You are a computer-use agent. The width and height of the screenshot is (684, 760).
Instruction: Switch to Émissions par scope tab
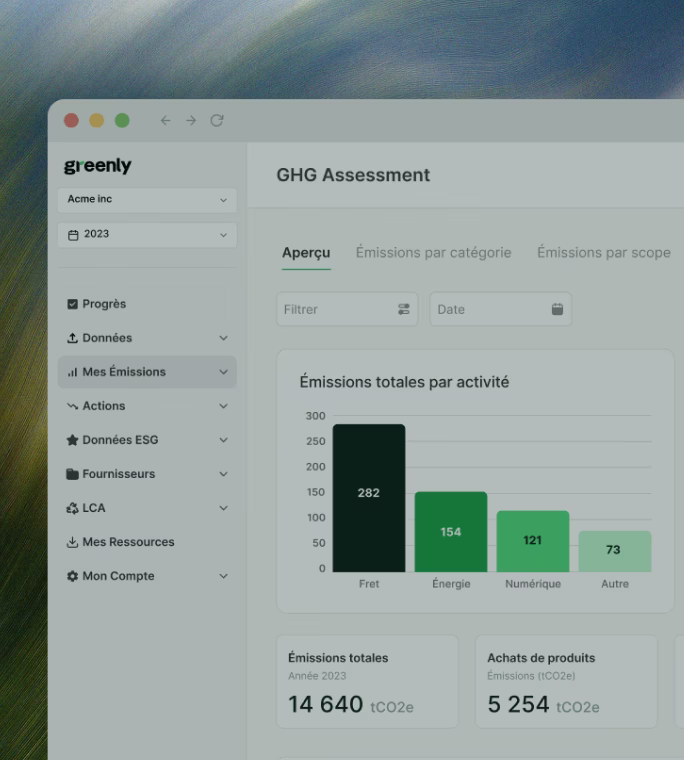tap(604, 253)
